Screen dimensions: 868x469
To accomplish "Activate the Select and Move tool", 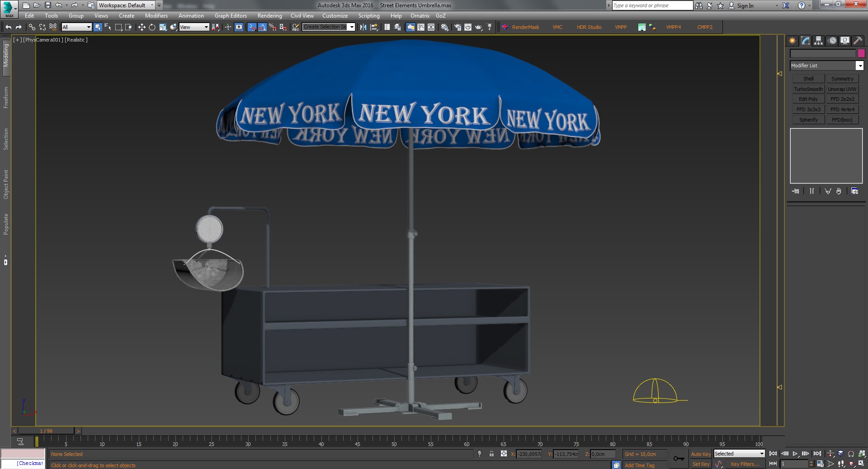I will [x=142, y=27].
